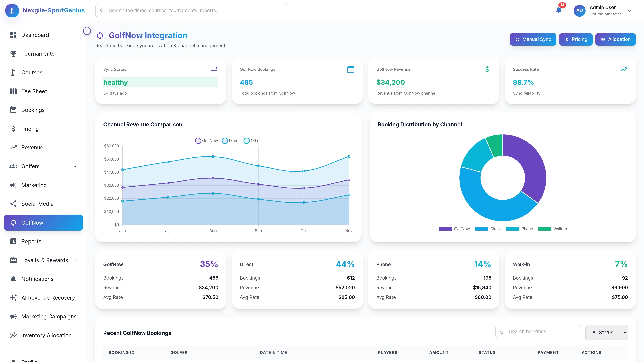Click the GolfNow Revenue dollar icon

pos(487,69)
